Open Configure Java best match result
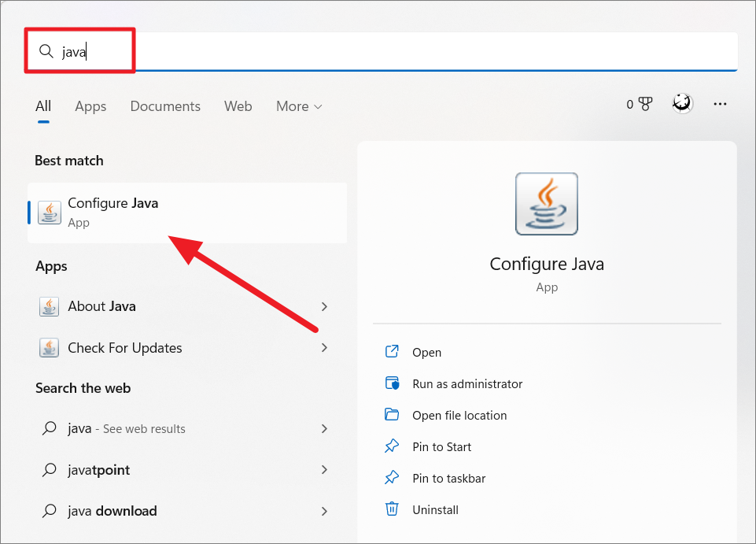The width and height of the screenshot is (756, 544). pos(187,213)
